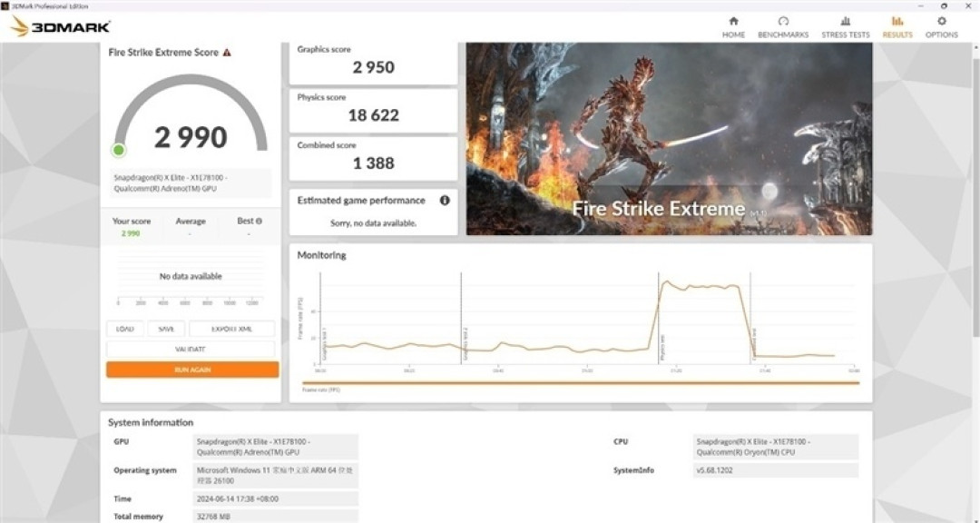
Task: Click the orange Run Again button
Action: [x=192, y=370]
